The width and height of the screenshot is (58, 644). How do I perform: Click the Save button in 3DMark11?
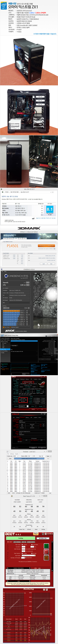(x=51, y=264)
